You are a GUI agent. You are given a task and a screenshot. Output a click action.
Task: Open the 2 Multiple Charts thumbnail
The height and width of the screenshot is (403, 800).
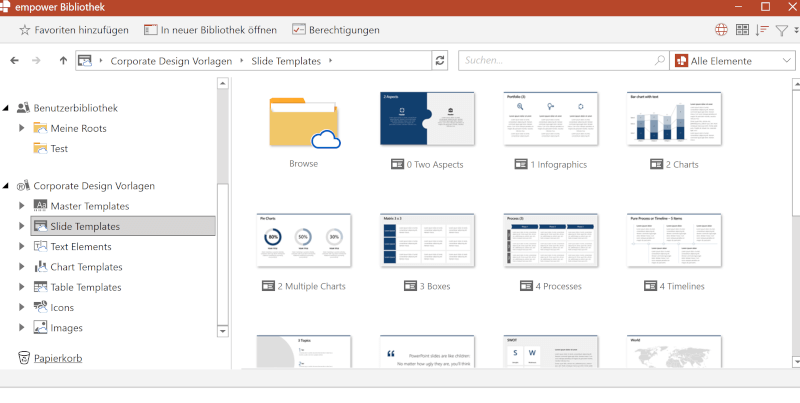pyautogui.click(x=304, y=240)
